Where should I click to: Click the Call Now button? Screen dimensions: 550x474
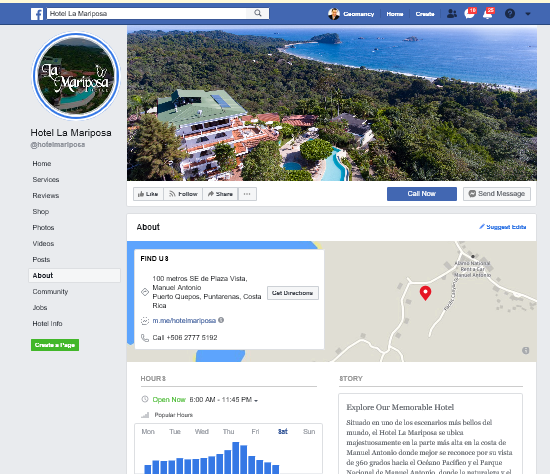pos(422,194)
